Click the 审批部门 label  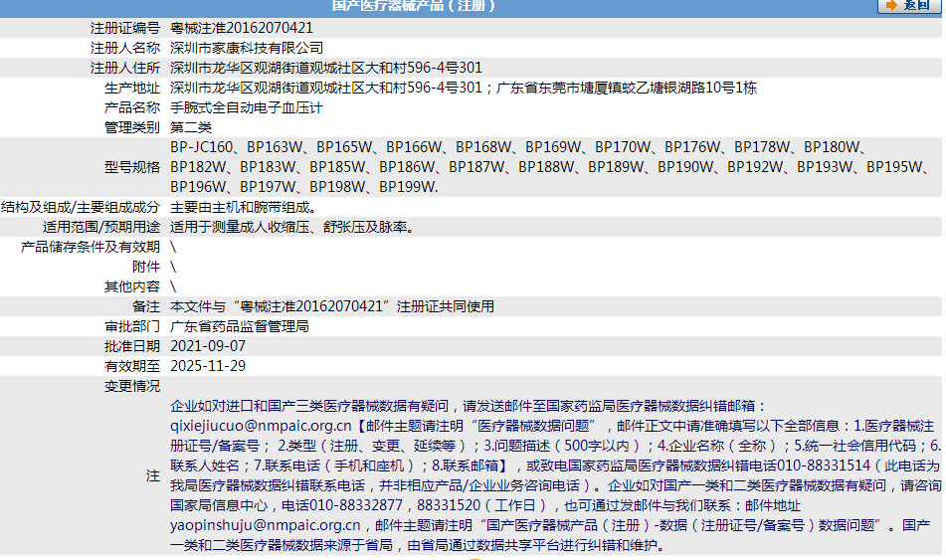coord(132,326)
